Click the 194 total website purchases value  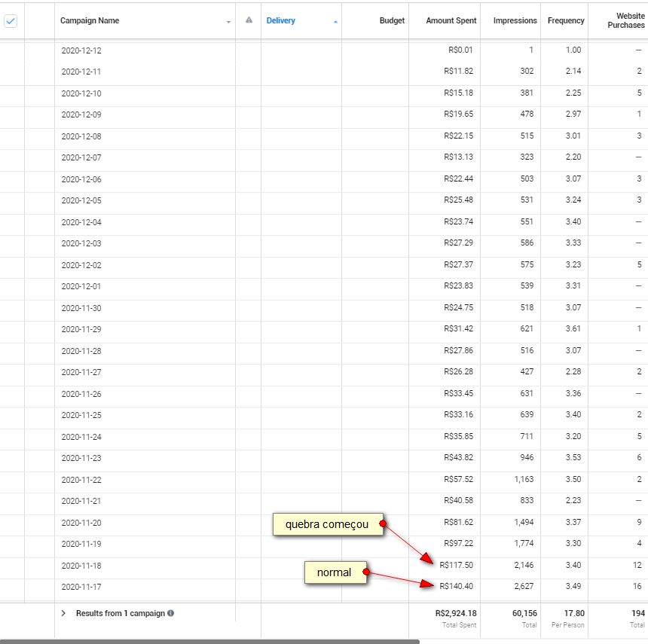(638, 613)
